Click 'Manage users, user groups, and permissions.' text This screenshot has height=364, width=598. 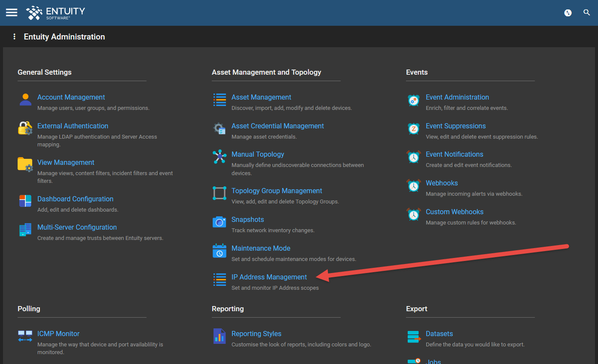(x=93, y=108)
